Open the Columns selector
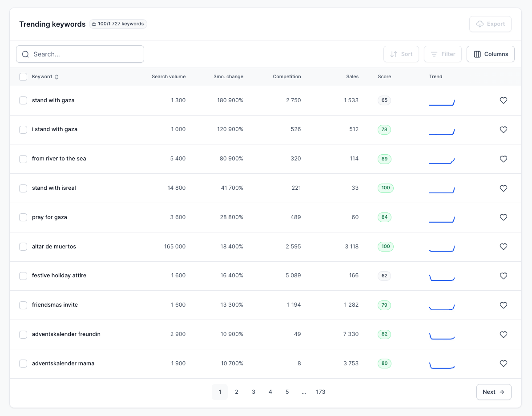This screenshot has height=416, width=532. [x=490, y=54]
